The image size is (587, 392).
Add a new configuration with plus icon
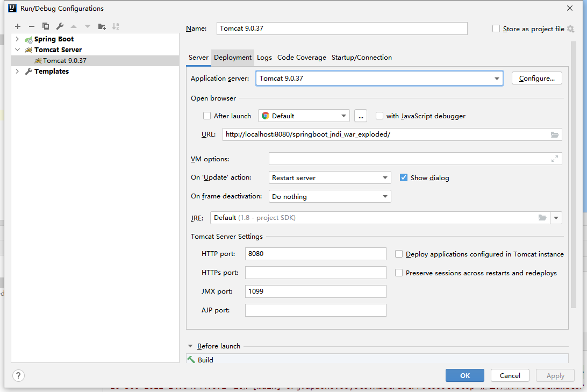coord(18,26)
